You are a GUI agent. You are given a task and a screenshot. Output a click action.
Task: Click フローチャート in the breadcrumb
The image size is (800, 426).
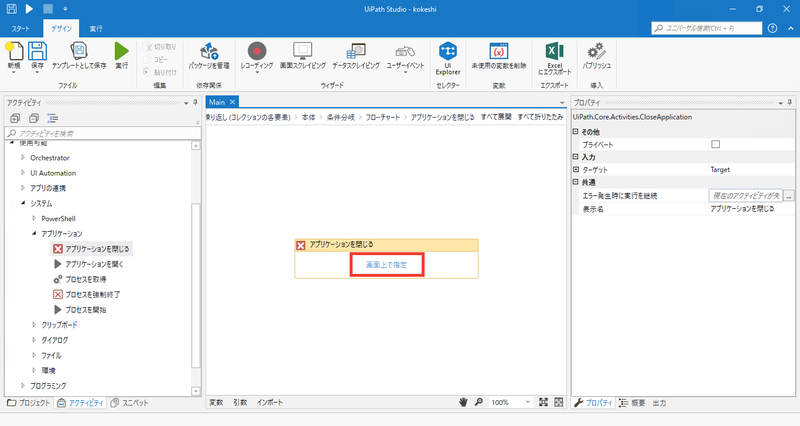383,117
